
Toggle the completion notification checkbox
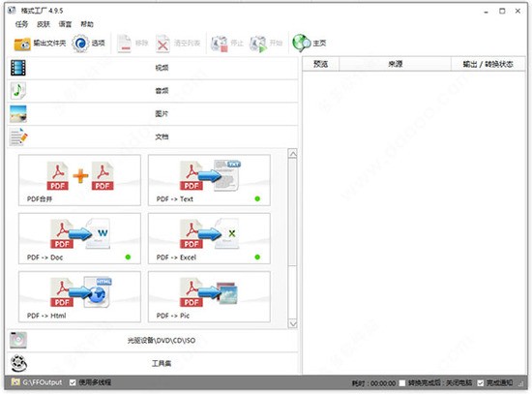point(481,383)
